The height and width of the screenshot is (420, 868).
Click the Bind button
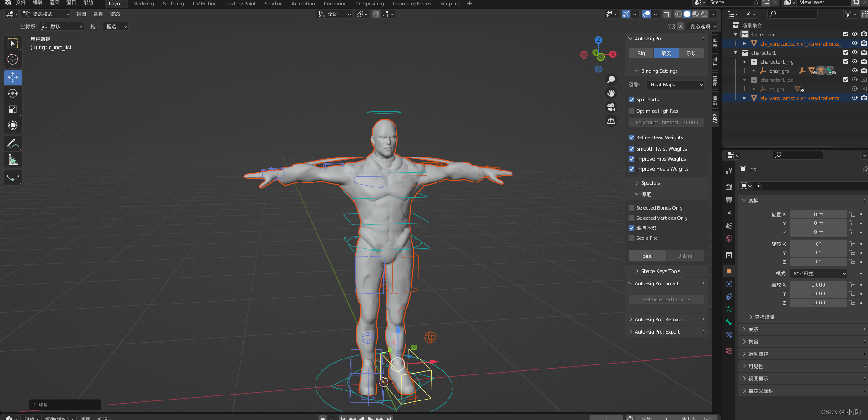[647, 256]
